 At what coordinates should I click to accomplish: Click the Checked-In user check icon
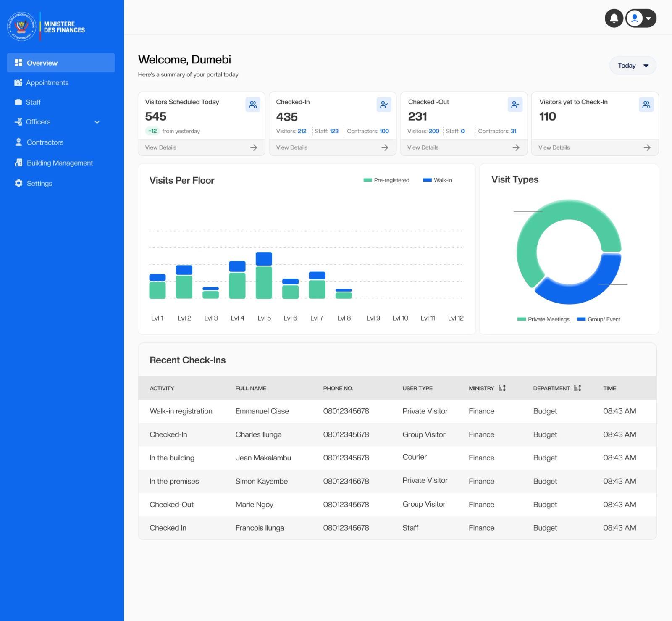coord(384,105)
